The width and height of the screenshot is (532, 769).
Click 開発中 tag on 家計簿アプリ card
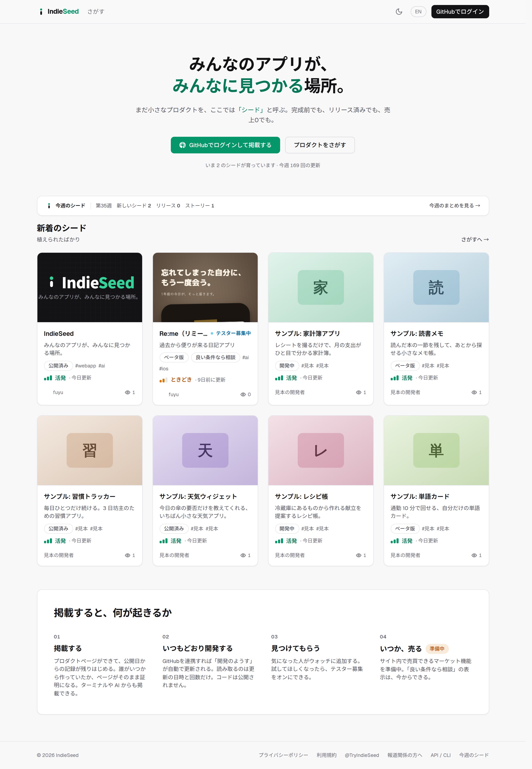(287, 366)
